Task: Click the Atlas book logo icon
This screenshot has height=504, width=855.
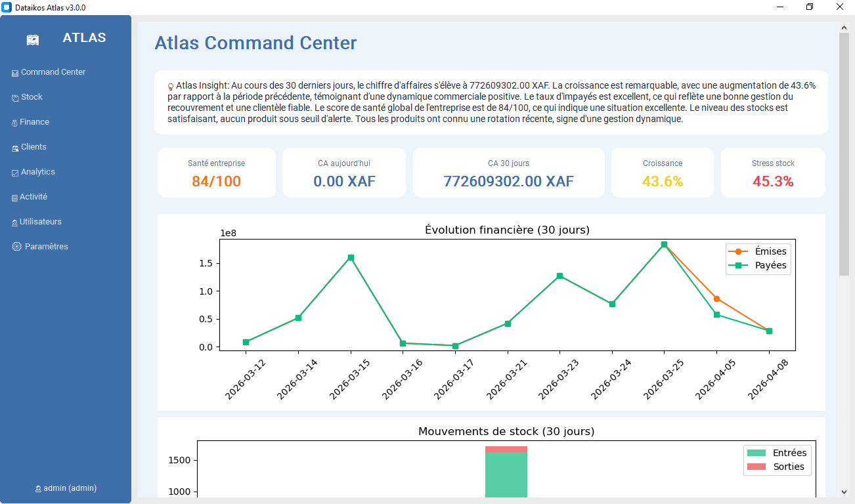Action: click(33, 40)
